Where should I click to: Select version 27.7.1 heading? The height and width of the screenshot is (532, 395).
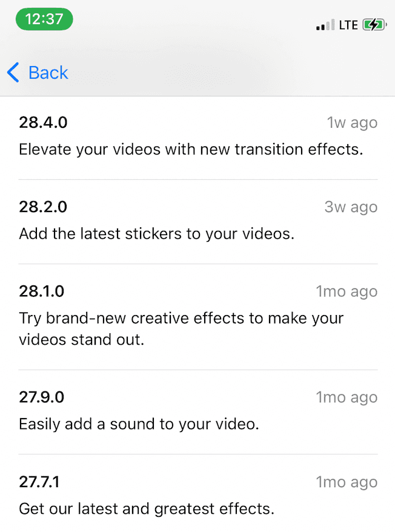click(x=40, y=482)
